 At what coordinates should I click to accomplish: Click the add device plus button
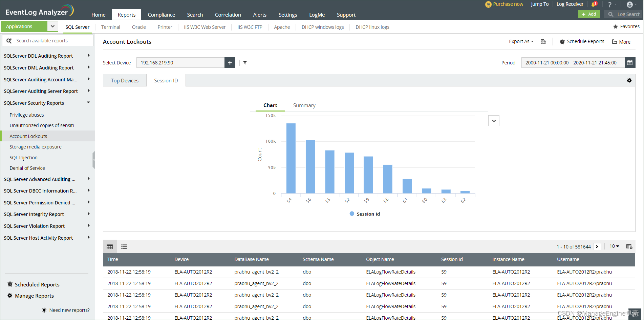coord(230,63)
